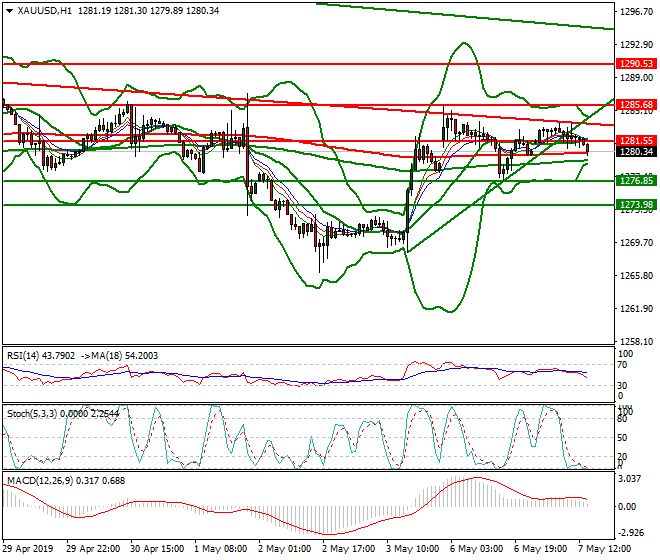The image size is (660, 560).
Task: Click the 2 May 17:00 time label
Action: coord(349,549)
